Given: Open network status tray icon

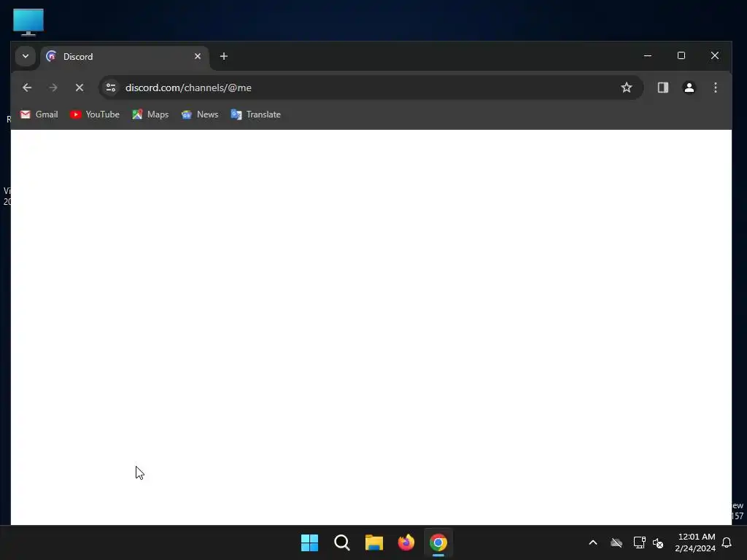Looking at the screenshot, I should (639, 542).
